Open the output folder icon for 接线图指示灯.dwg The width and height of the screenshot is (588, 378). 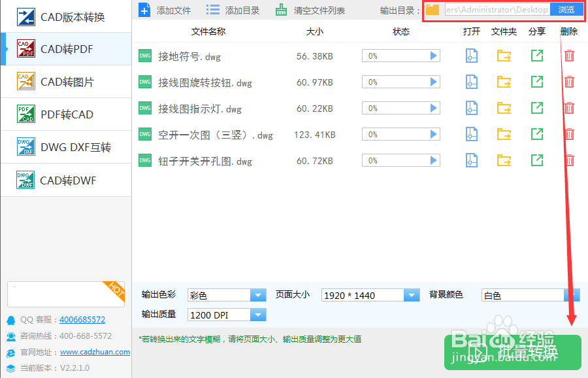coord(504,107)
